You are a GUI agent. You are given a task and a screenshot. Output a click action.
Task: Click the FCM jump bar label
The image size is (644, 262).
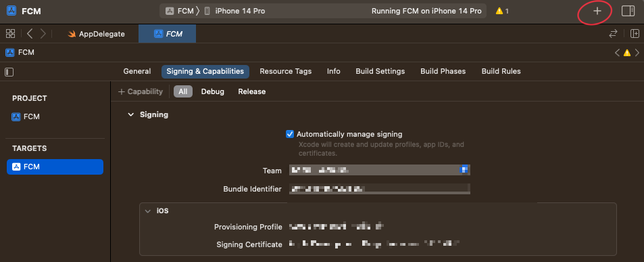26,52
